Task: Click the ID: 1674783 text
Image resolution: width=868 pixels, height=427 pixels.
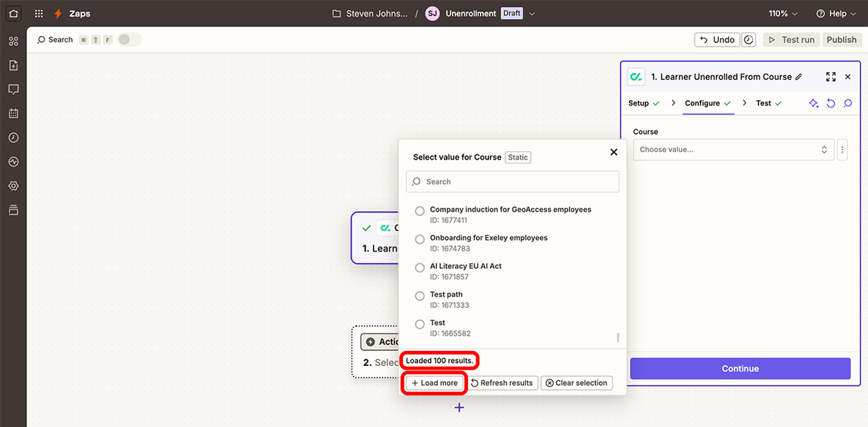Action: coord(449,249)
